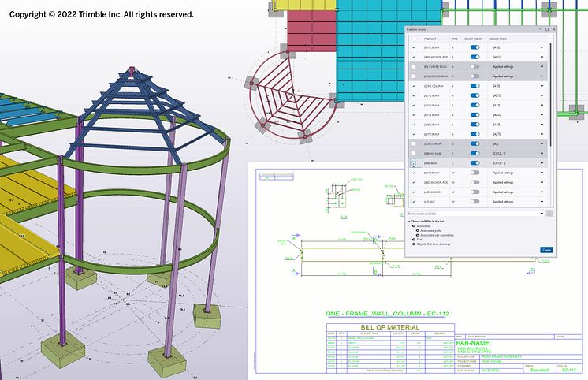Open the Smart create overrides dropdown

[542, 214]
